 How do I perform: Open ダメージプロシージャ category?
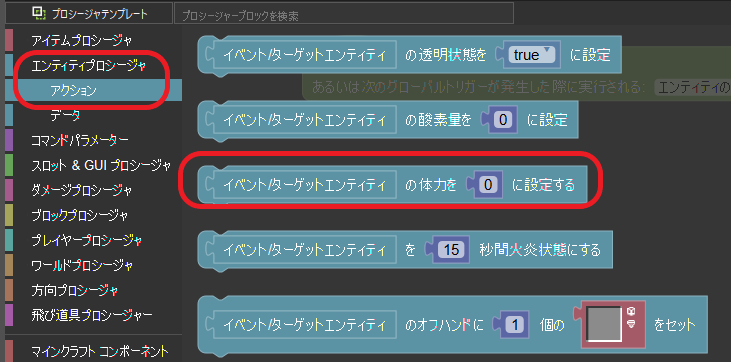tap(82, 190)
